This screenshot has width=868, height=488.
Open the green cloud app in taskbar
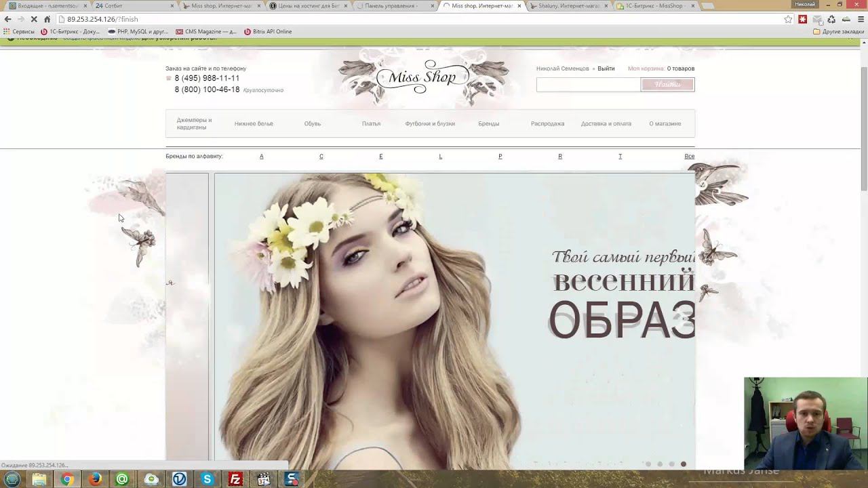coord(151,479)
